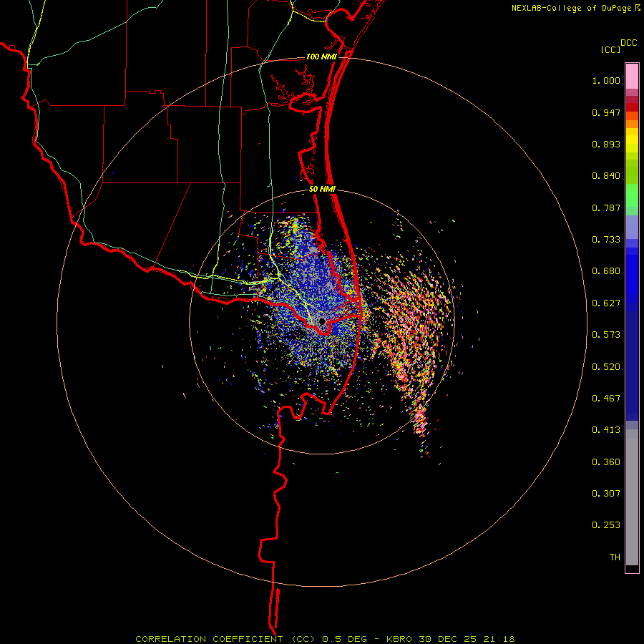Click the 100 NMI range ring label
Screen dimensions: 644x644
[x=321, y=57]
